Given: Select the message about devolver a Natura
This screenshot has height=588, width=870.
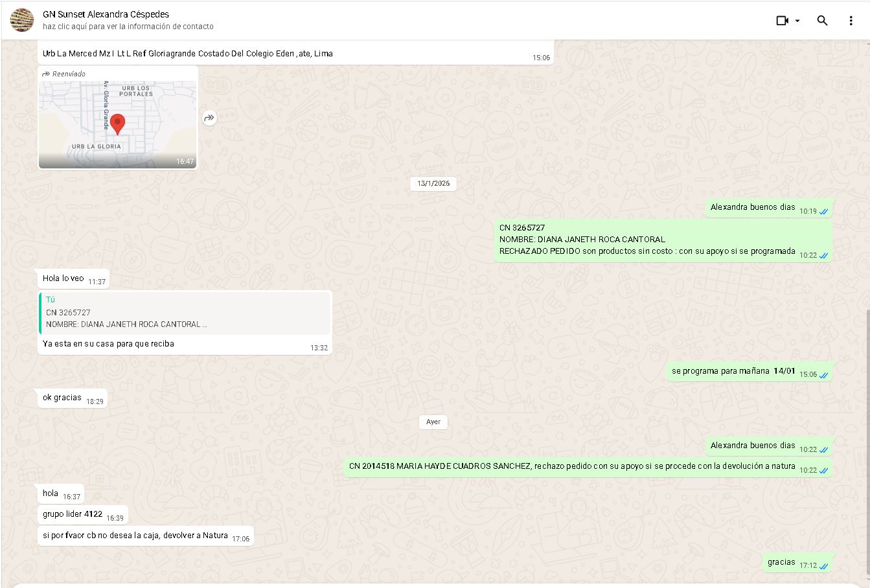Looking at the screenshot, I should 135,536.
